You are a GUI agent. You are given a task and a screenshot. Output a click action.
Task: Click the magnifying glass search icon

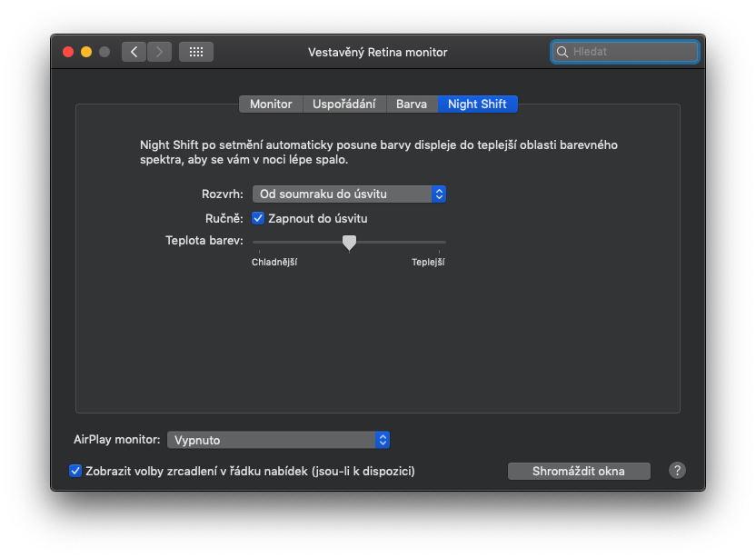(562, 52)
